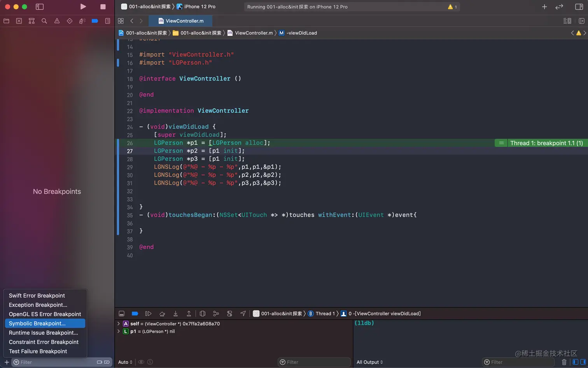The image size is (588, 368).
Task: Jump to the next issue arrow
Action: 584,33
